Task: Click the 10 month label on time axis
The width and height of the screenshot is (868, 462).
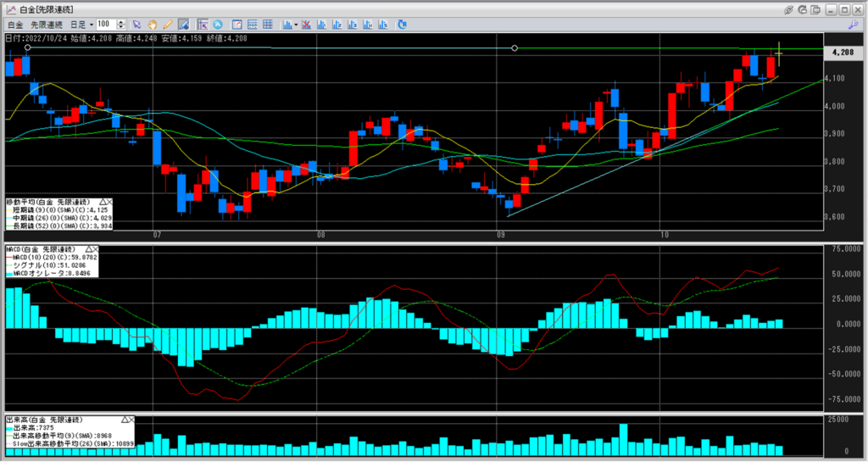Action: [665, 235]
